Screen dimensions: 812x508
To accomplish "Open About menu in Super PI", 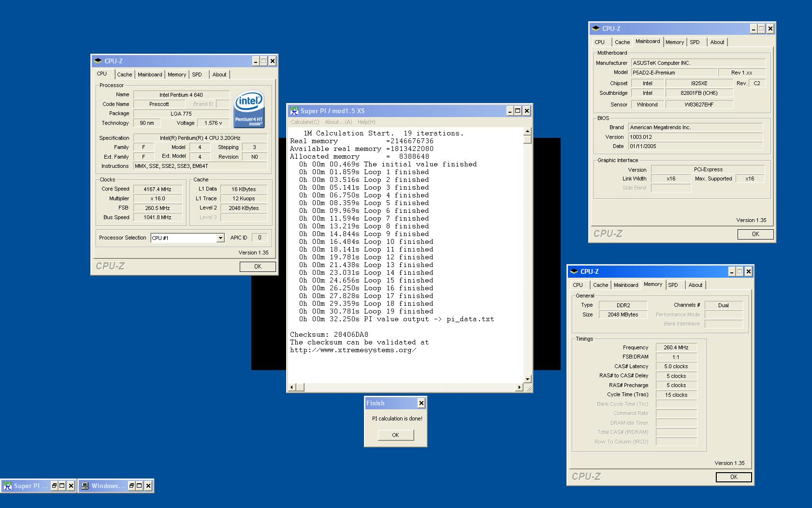I will pyautogui.click(x=338, y=122).
